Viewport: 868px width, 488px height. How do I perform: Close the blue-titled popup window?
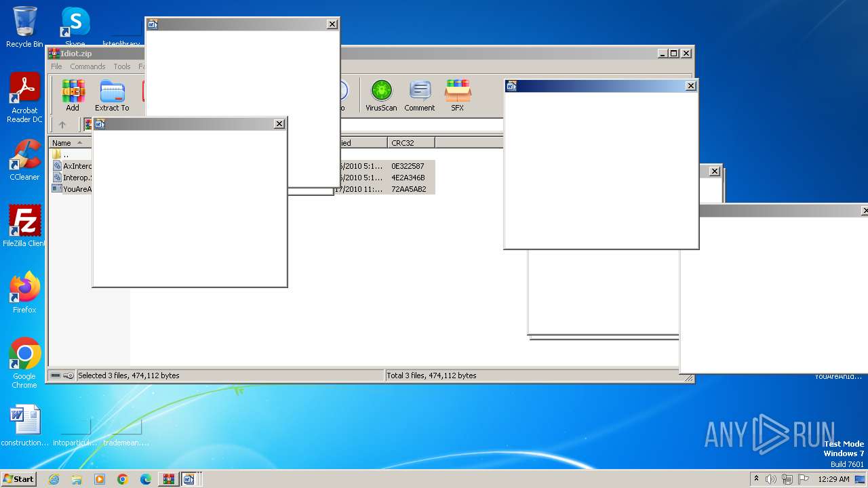(x=690, y=86)
